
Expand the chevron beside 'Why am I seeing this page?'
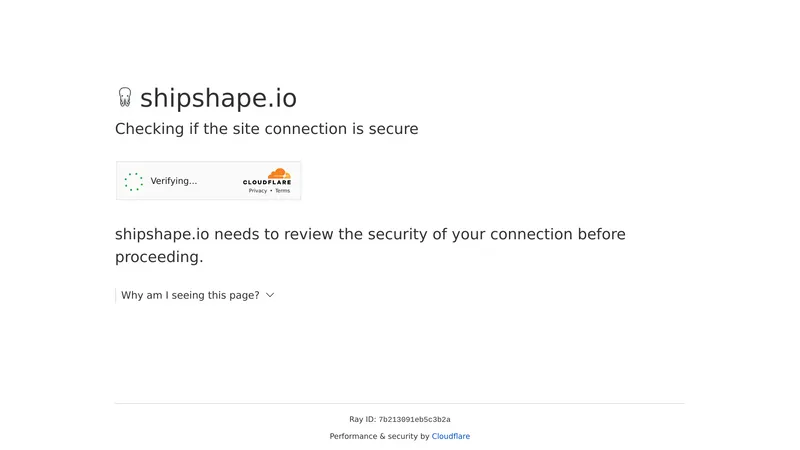[x=270, y=295]
